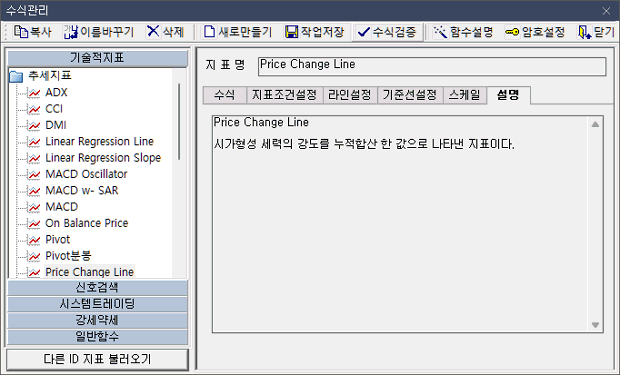Click the 수식검증 checkmark icon
This screenshot has width=620, height=375.
point(363,32)
